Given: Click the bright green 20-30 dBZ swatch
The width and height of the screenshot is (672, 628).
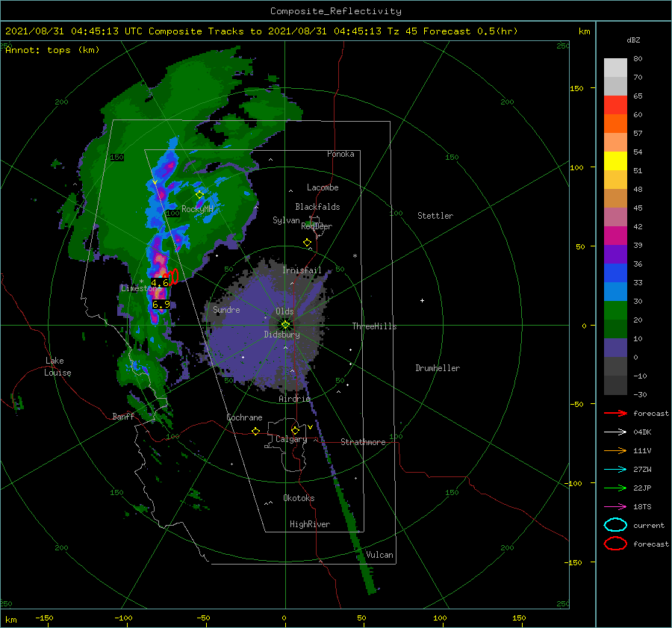Looking at the screenshot, I should 615,311.
